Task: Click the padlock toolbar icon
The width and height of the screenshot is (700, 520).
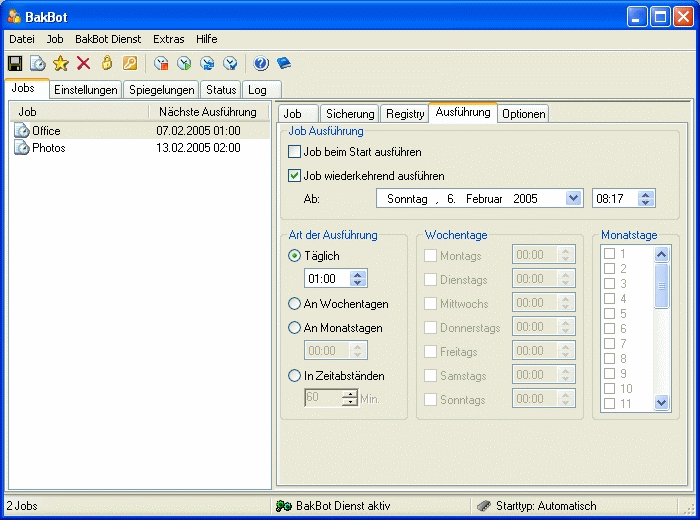Action: pos(107,63)
